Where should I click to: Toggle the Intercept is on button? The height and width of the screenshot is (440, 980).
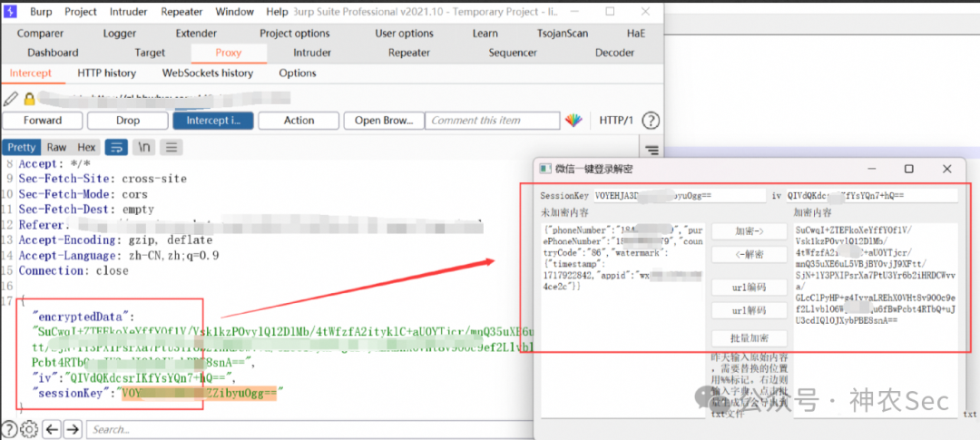[x=213, y=121]
